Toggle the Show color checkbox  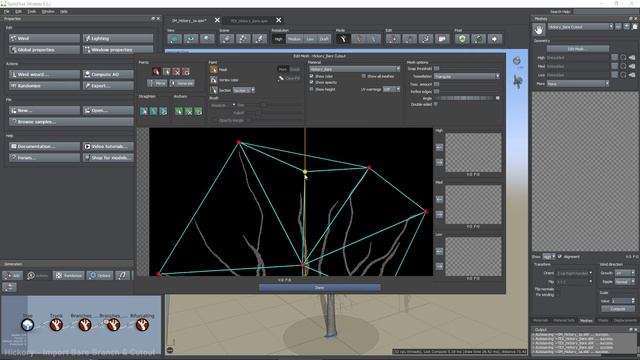tap(311, 76)
